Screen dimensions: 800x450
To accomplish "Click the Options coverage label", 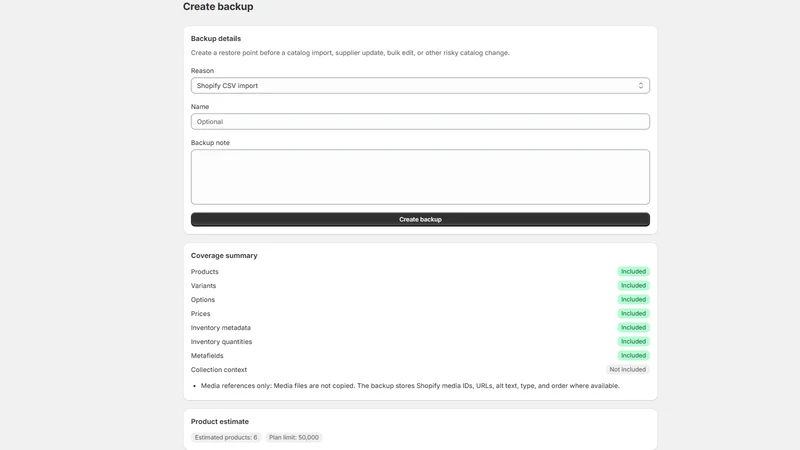I will 203,299.
